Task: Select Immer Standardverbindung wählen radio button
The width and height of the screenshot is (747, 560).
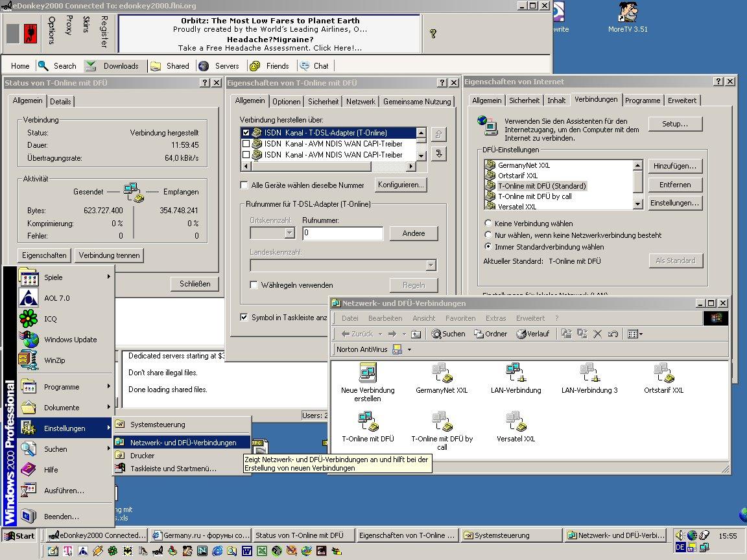Action: (x=488, y=247)
